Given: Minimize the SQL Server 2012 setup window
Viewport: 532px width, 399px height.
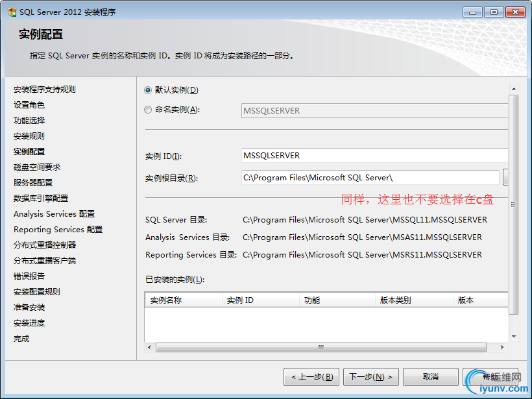Looking at the screenshot, I should click(x=472, y=12).
